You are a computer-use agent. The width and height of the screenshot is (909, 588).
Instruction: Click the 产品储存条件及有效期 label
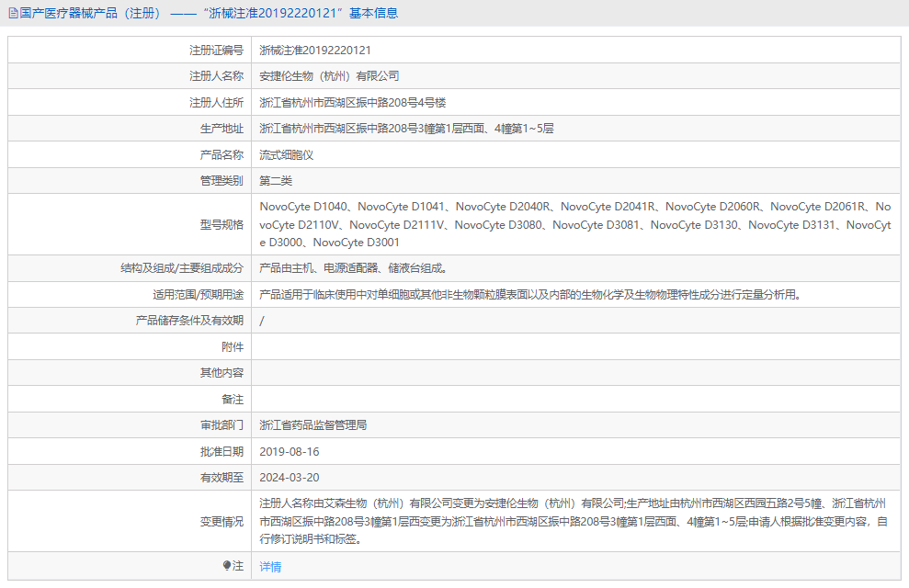click(x=189, y=321)
